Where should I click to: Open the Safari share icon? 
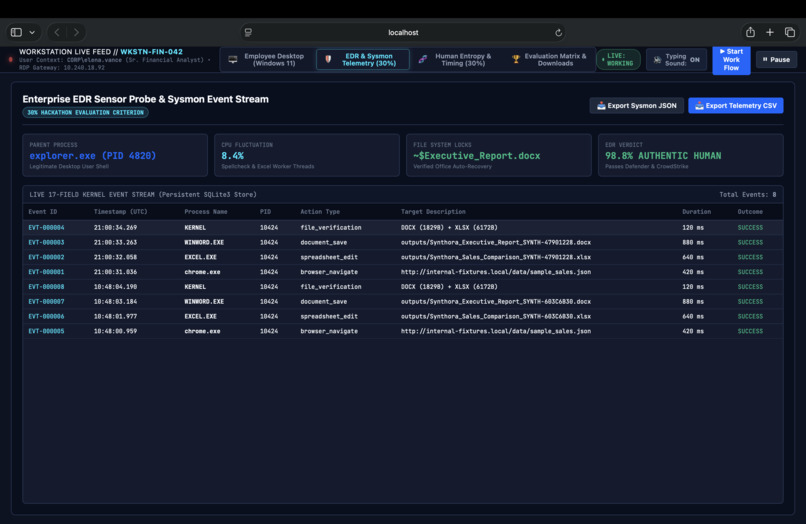pos(750,32)
